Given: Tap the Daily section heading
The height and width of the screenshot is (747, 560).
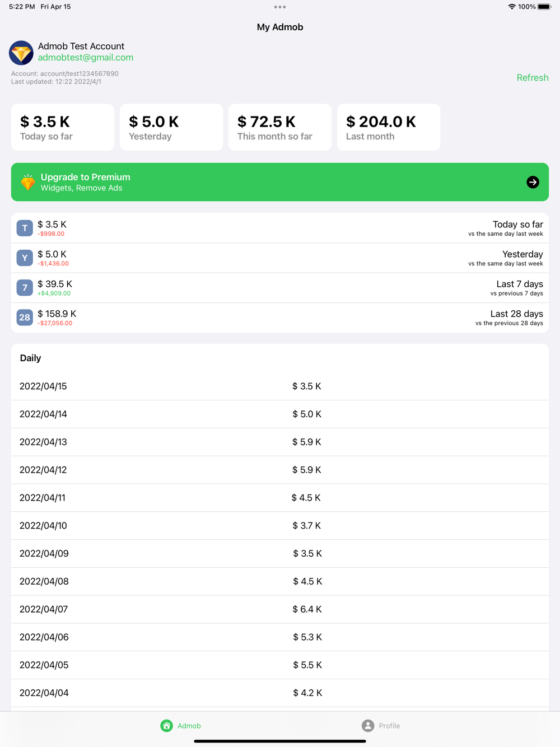Looking at the screenshot, I should tap(30, 358).
